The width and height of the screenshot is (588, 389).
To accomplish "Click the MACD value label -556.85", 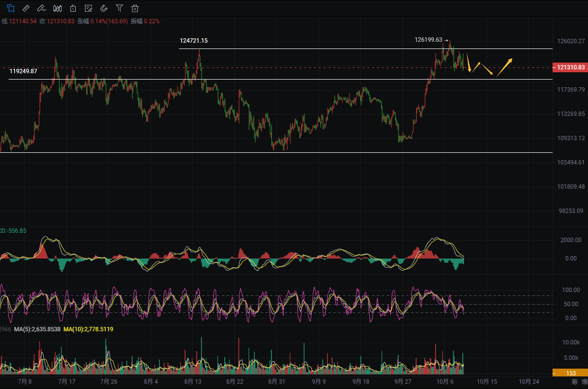I will [x=14, y=231].
